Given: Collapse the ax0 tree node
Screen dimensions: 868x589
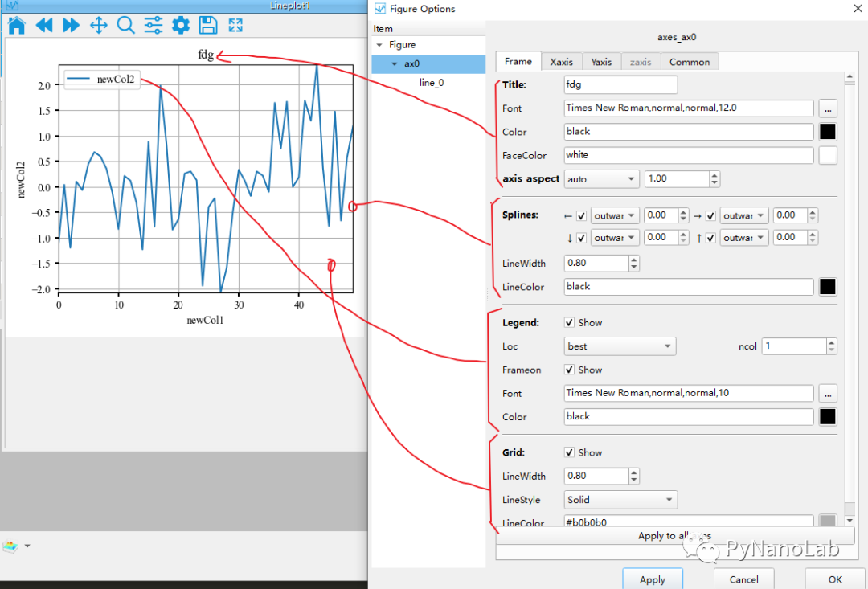Looking at the screenshot, I should (394, 64).
